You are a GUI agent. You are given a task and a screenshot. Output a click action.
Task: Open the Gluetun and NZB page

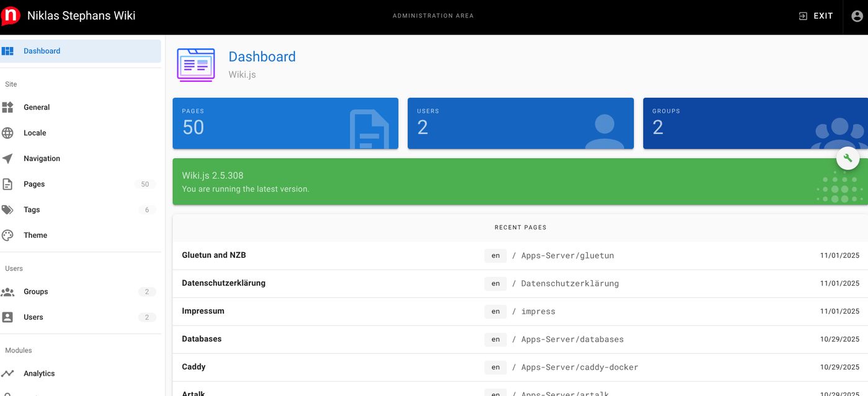point(214,255)
